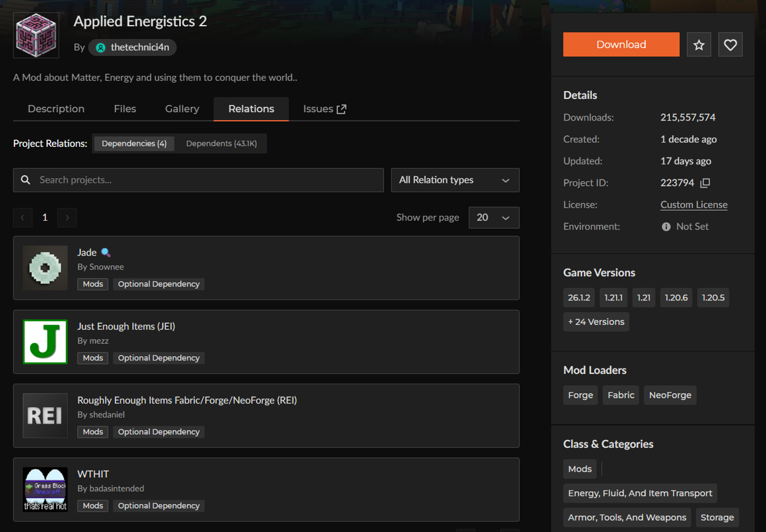Click the 1.21 game version tag
The width and height of the screenshot is (766, 532).
[x=644, y=298]
